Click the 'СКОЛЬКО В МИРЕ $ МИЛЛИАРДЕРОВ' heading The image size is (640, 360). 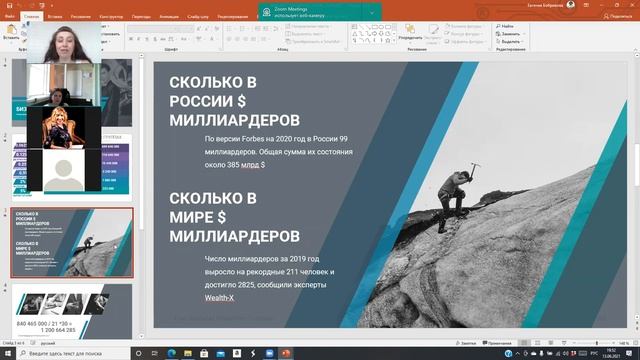235,217
